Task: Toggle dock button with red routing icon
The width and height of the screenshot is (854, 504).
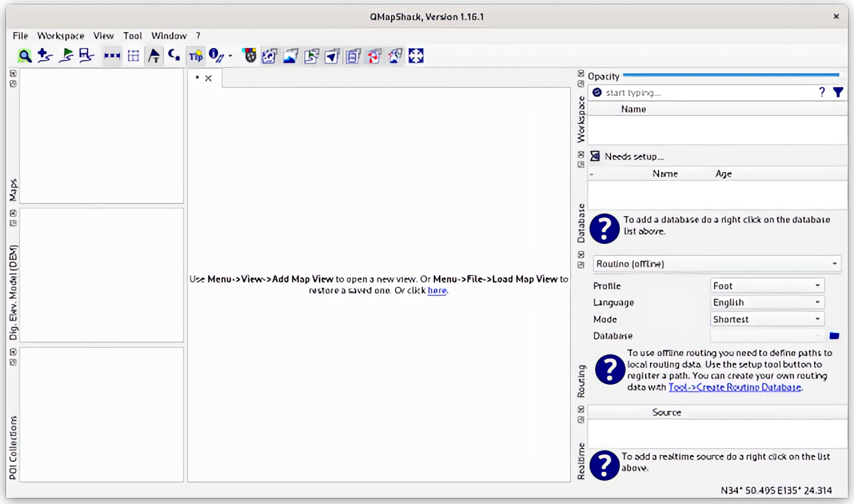Action: (374, 56)
